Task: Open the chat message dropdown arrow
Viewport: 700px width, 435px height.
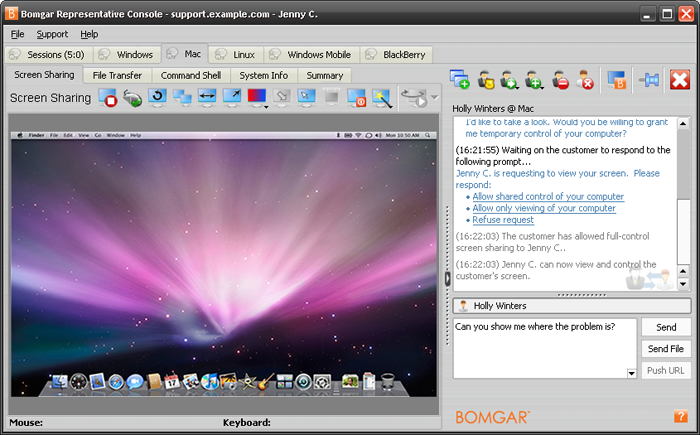Action: tap(631, 373)
